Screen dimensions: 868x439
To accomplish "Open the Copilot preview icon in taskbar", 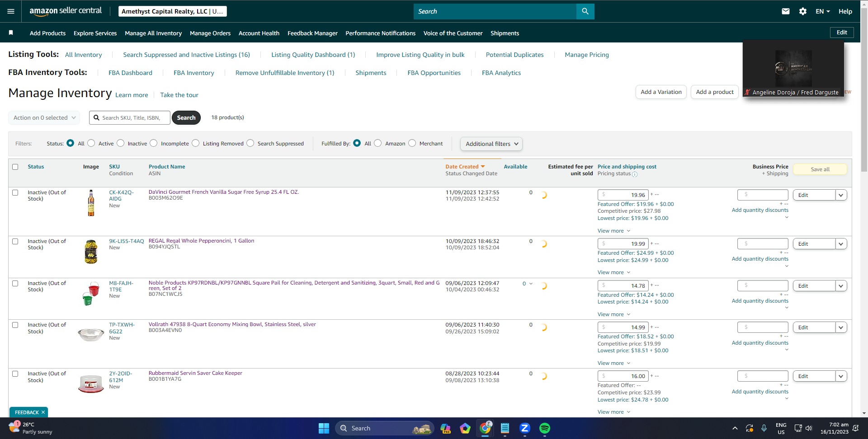I will pos(445,428).
